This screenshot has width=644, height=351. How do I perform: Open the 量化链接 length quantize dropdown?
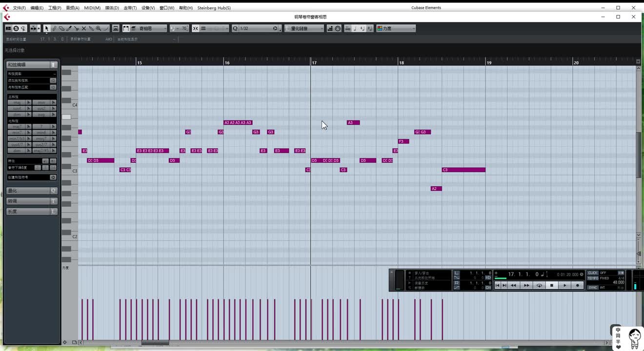coord(304,28)
